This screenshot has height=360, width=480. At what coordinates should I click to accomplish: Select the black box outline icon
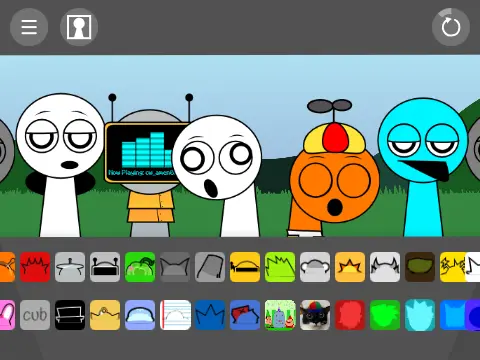70,315
